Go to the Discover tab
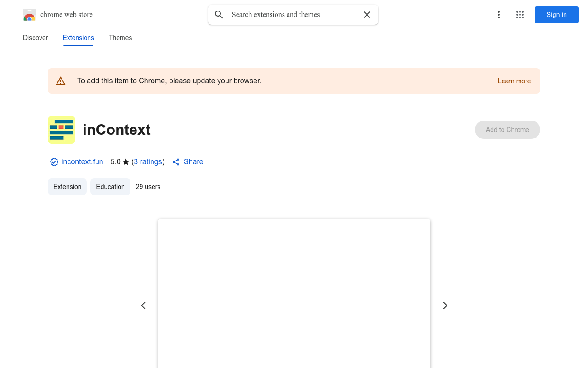 (35, 38)
